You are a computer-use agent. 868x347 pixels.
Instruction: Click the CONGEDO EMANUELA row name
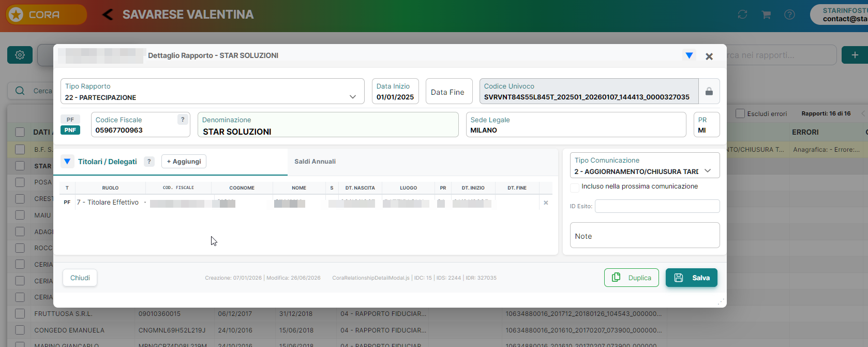click(x=69, y=330)
